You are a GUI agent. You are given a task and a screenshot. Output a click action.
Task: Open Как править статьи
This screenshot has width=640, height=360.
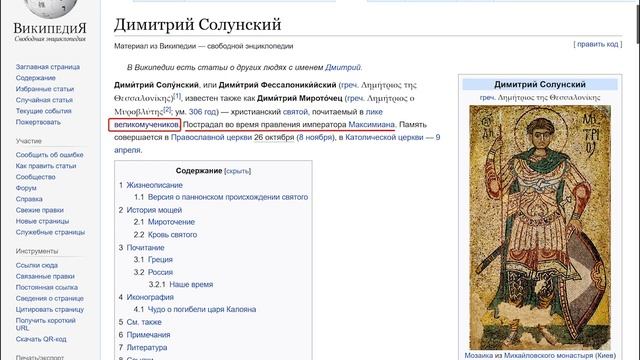click(46, 166)
